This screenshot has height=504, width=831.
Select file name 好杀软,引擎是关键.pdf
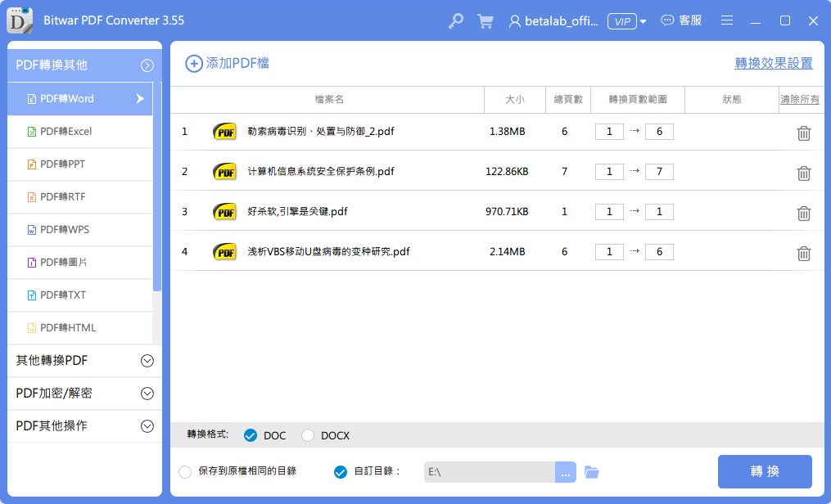coord(297,212)
